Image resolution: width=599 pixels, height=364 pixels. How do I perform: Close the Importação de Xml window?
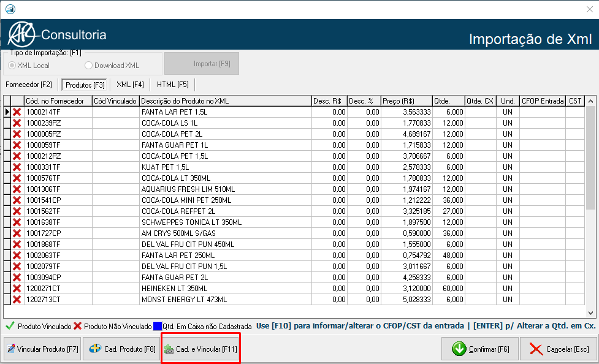(x=590, y=9)
